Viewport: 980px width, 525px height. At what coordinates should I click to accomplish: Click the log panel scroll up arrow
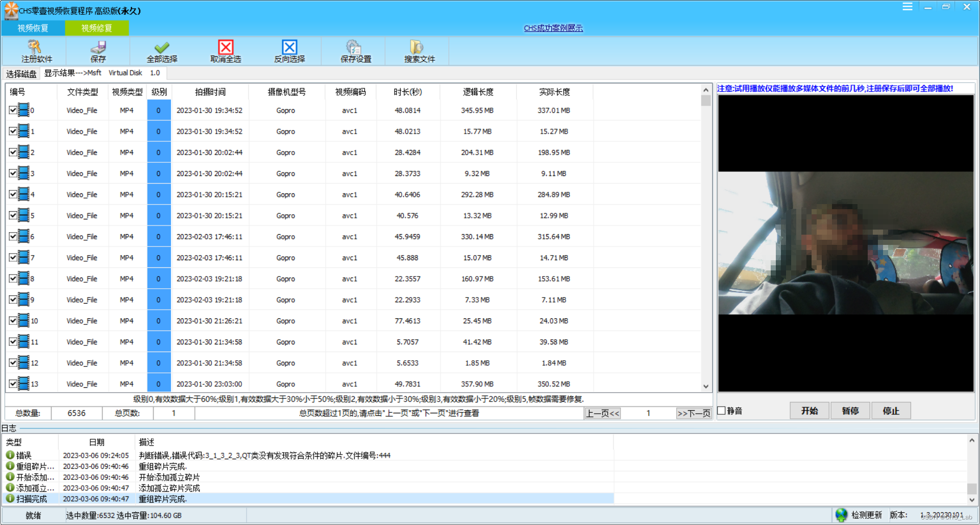pyautogui.click(x=972, y=440)
